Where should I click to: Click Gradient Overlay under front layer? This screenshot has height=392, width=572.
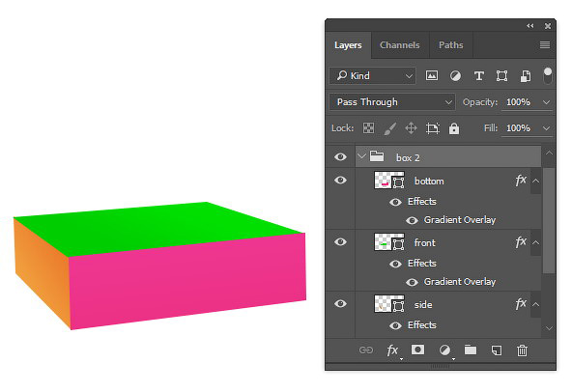click(460, 282)
